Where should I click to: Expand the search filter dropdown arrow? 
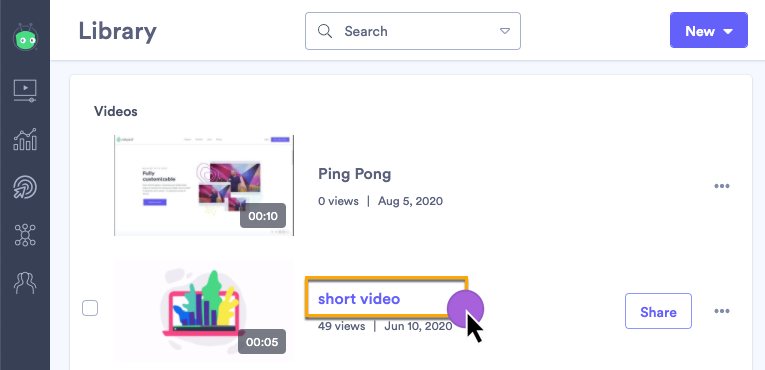pos(505,31)
